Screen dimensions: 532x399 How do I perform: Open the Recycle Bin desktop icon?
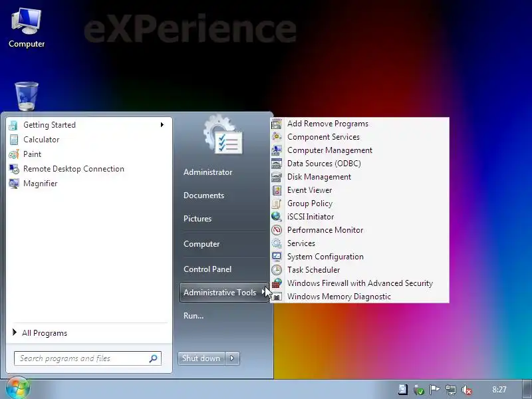tap(27, 96)
